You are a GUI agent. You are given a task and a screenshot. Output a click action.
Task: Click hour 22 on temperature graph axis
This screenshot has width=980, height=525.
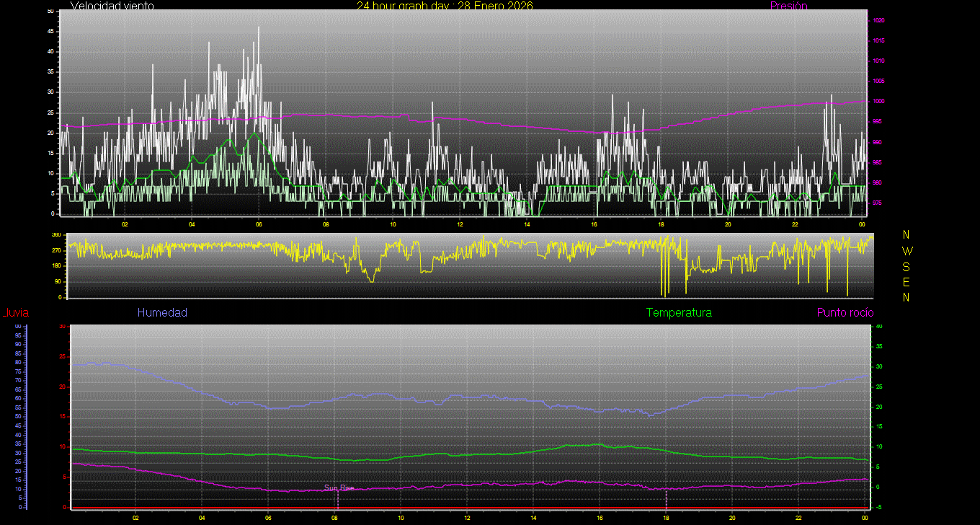798,517
